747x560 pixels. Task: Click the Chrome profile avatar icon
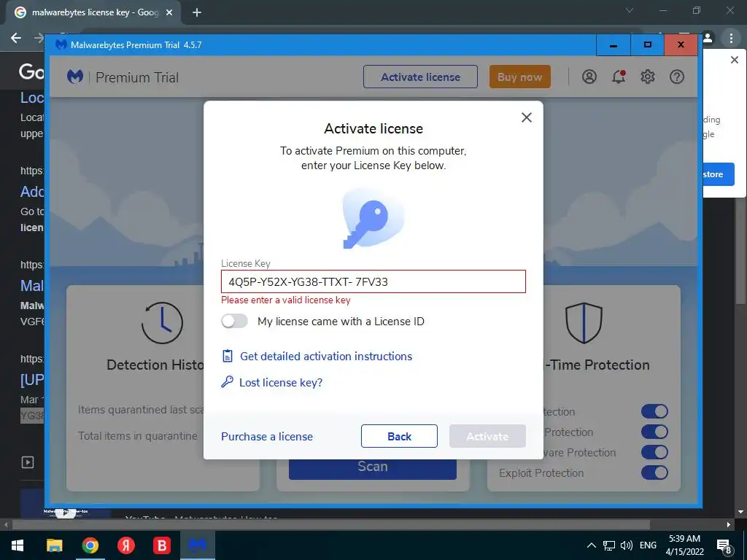[x=708, y=38]
